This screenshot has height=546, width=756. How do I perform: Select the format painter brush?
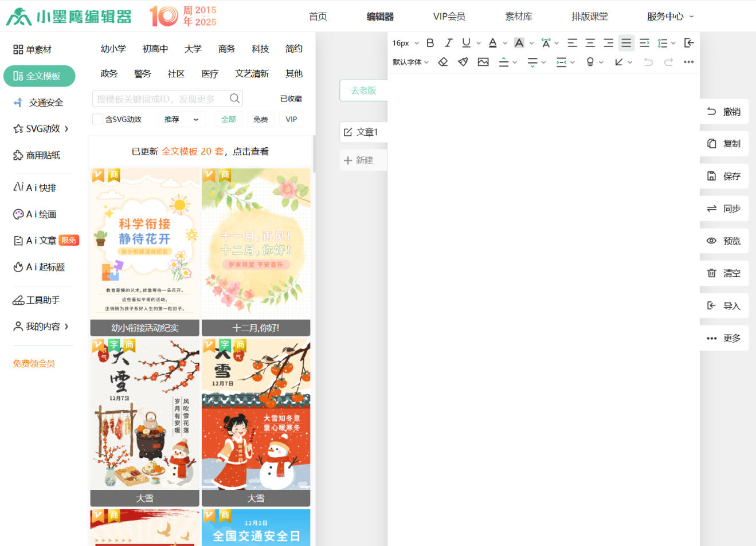[463, 62]
